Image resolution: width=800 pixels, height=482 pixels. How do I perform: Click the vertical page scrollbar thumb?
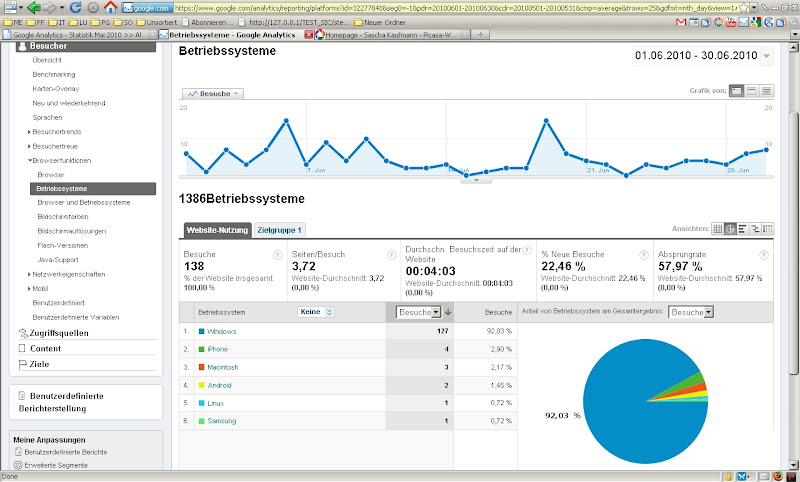[793, 242]
